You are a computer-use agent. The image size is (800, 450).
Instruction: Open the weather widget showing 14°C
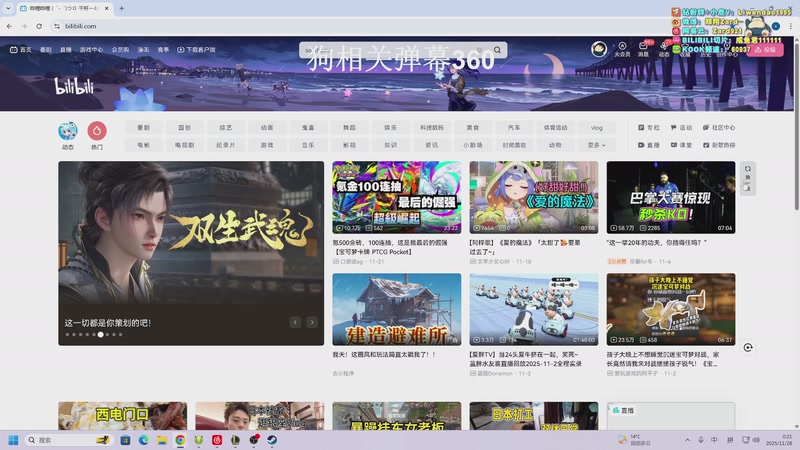(634, 440)
